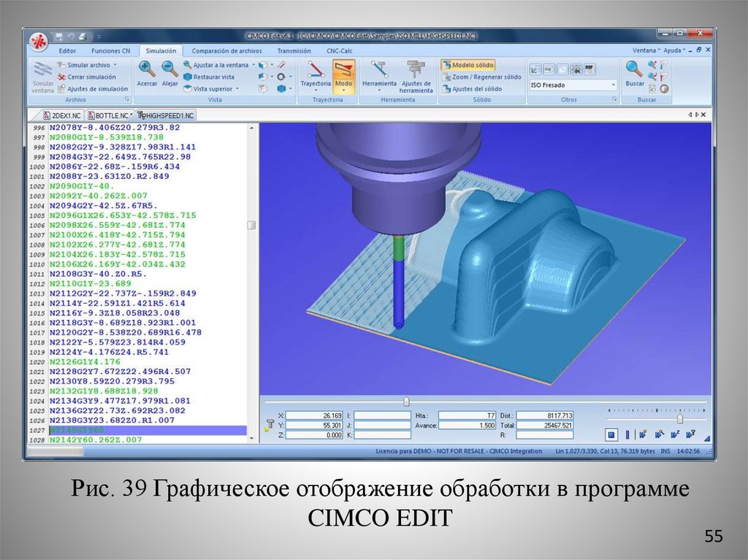
Task: Click NC line N2142Y60.262Z.007
Action: tap(96, 440)
